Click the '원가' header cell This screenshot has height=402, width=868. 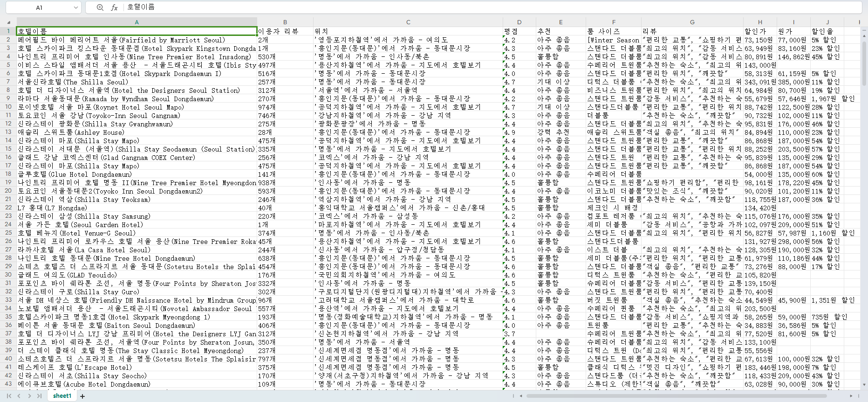click(793, 31)
